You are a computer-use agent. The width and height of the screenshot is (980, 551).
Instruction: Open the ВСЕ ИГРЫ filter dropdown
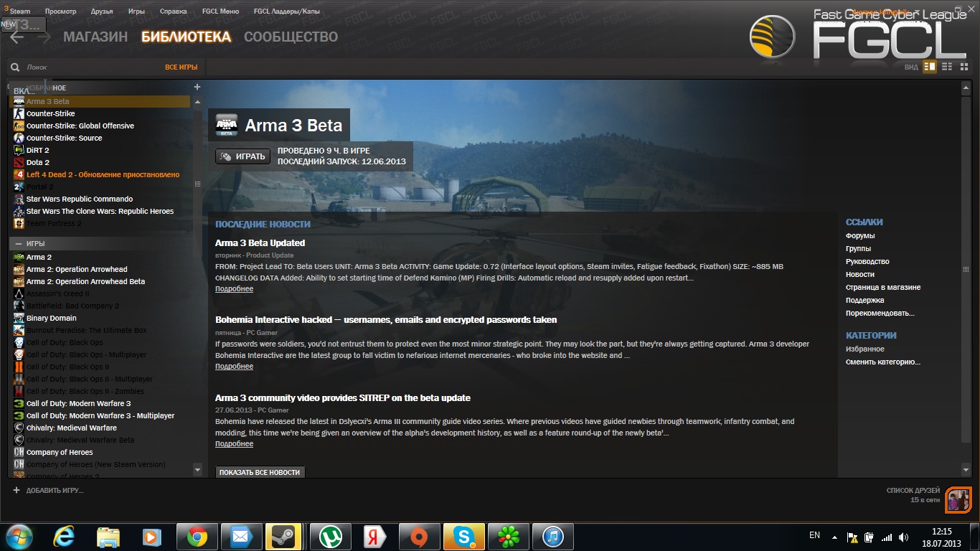coord(181,67)
